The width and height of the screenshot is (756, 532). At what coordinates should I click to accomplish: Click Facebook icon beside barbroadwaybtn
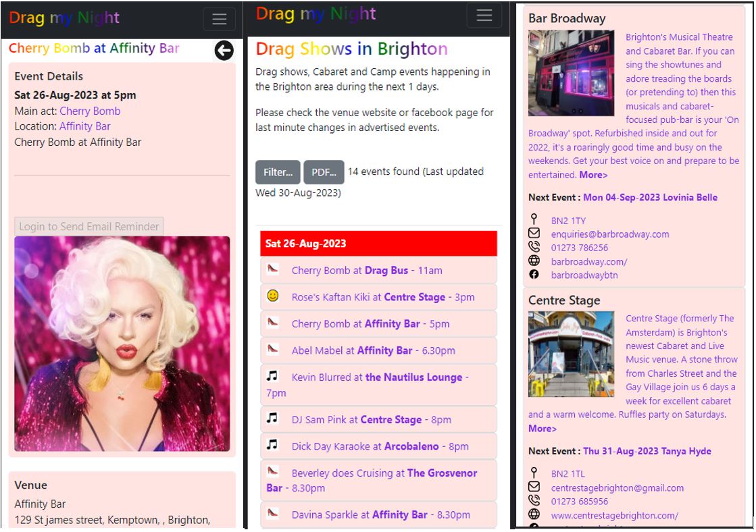coord(534,275)
